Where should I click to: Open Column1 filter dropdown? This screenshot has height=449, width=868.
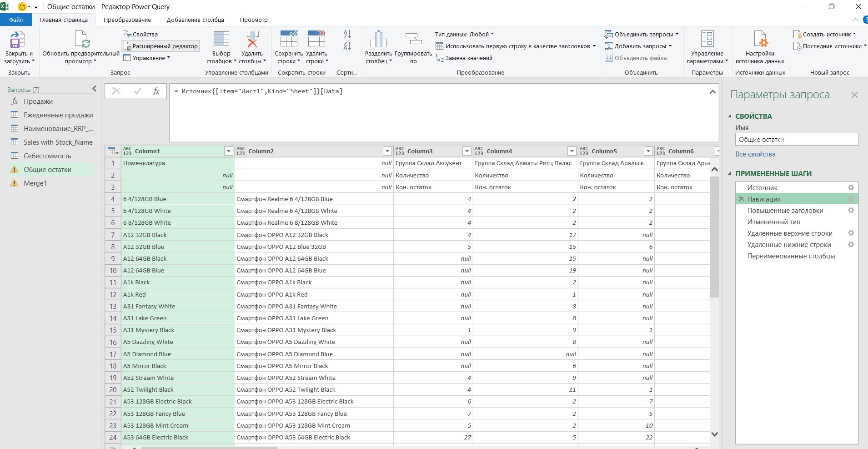tap(229, 151)
